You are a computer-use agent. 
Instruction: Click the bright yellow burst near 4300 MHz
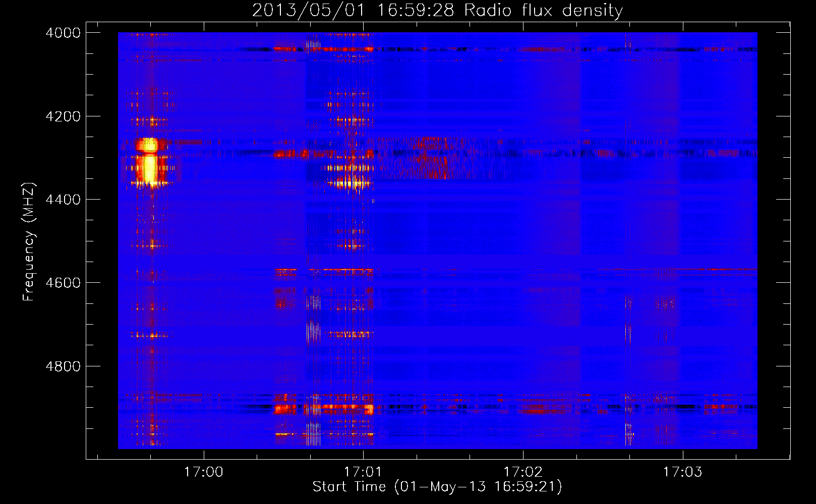[x=149, y=162]
